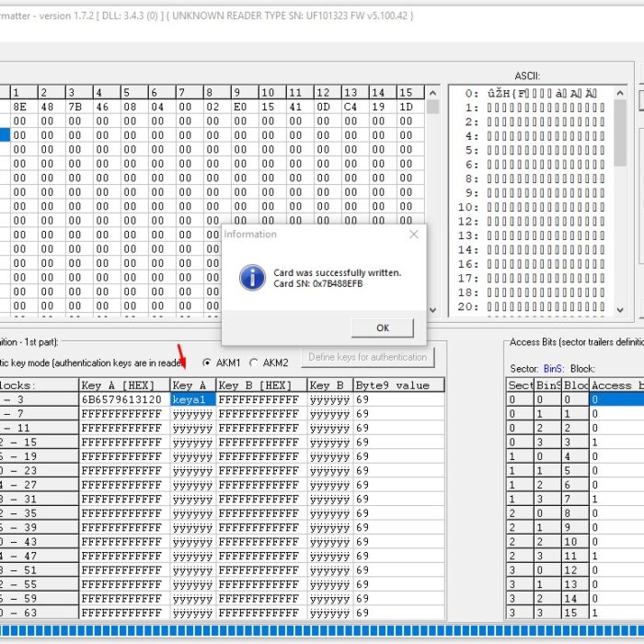Click Access Bits row with Block 7
The image size is (644, 644).
tap(575, 499)
